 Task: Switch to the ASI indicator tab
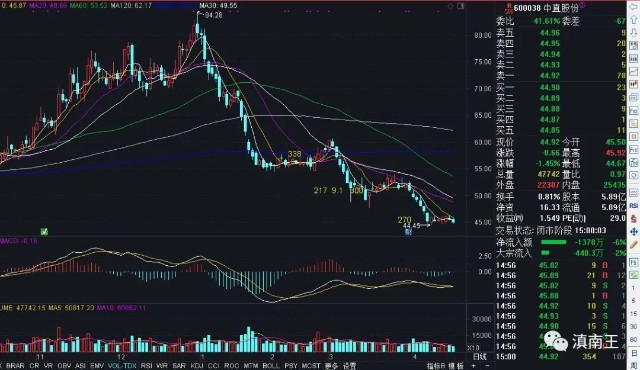pyautogui.click(x=80, y=366)
